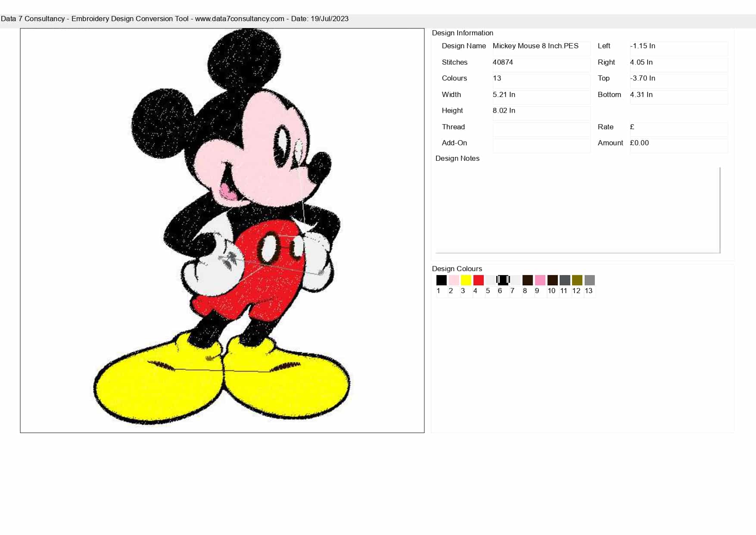This screenshot has width=756, height=535.
Task: Click the empty Thread field
Action: pyautogui.click(x=541, y=130)
